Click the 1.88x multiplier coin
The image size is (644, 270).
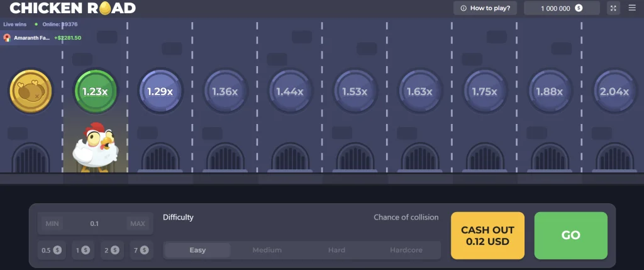[x=550, y=91]
